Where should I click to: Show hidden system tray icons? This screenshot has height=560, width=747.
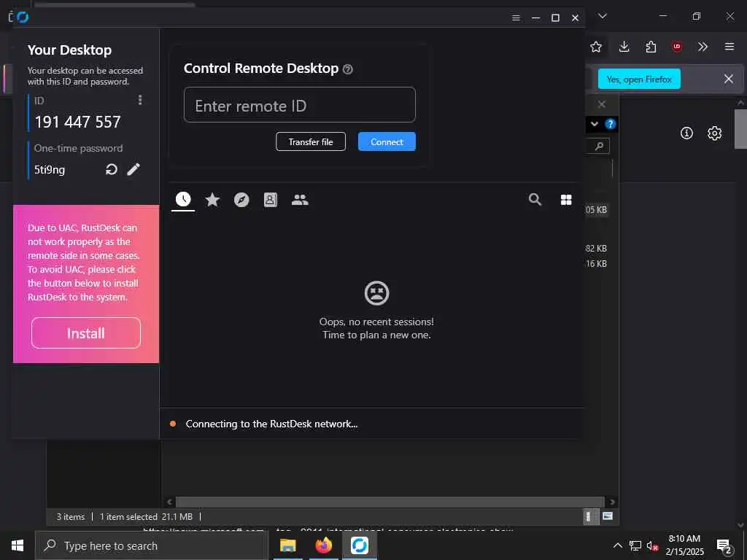pos(617,545)
